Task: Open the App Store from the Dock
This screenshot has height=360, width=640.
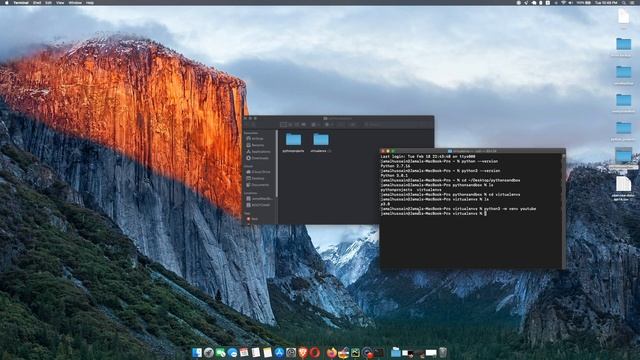Action: click(x=280, y=352)
